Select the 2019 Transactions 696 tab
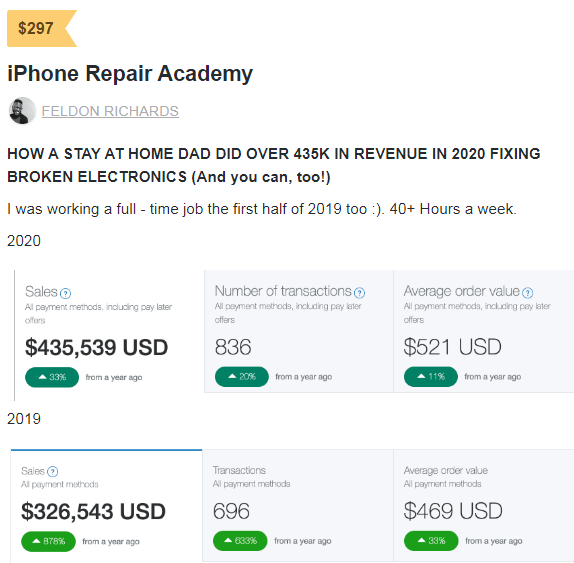This screenshot has width=574, height=563. 298,506
